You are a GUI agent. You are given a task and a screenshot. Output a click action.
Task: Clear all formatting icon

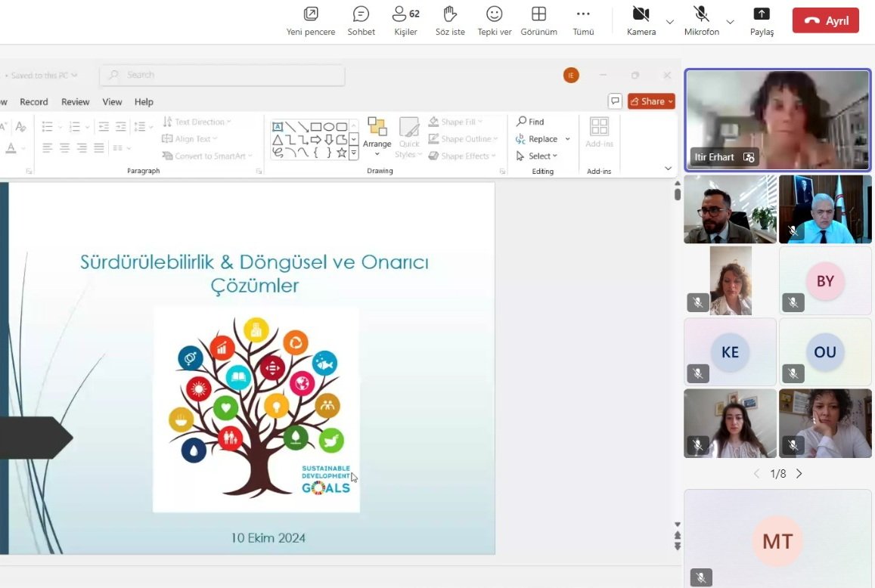(x=20, y=127)
